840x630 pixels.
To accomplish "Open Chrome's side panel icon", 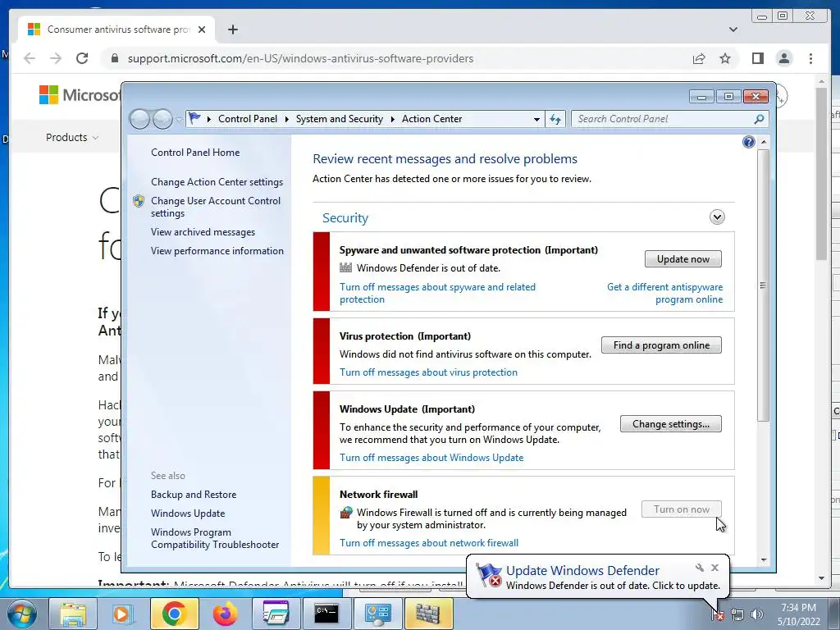I will tap(757, 58).
